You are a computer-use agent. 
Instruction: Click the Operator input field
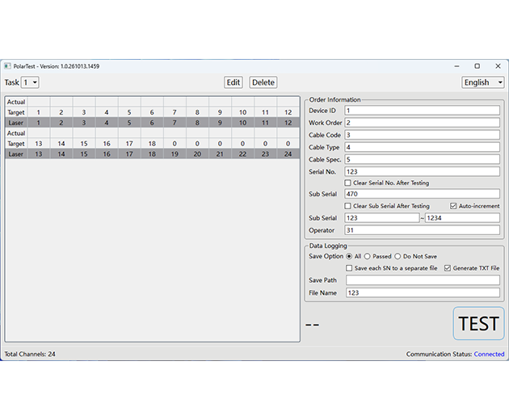point(422,230)
